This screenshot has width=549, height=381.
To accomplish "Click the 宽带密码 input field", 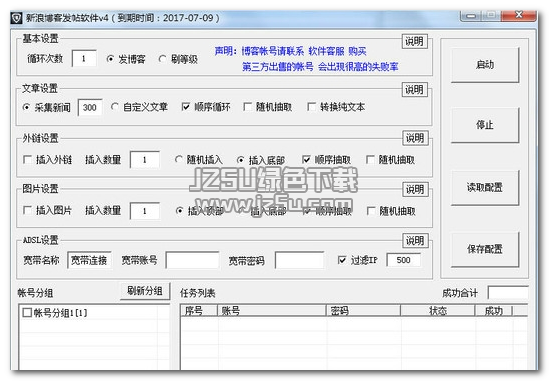I will [x=300, y=260].
